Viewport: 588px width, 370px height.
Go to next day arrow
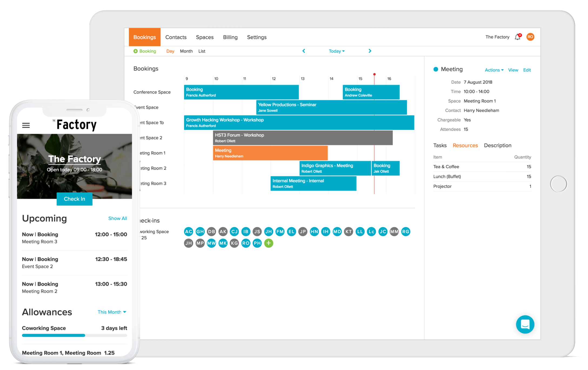click(x=370, y=51)
